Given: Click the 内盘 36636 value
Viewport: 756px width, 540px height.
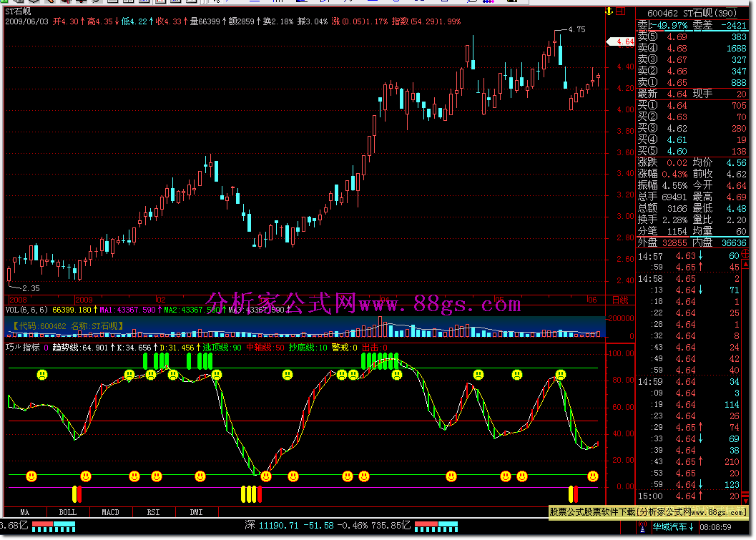Looking at the screenshot, I should [734, 243].
